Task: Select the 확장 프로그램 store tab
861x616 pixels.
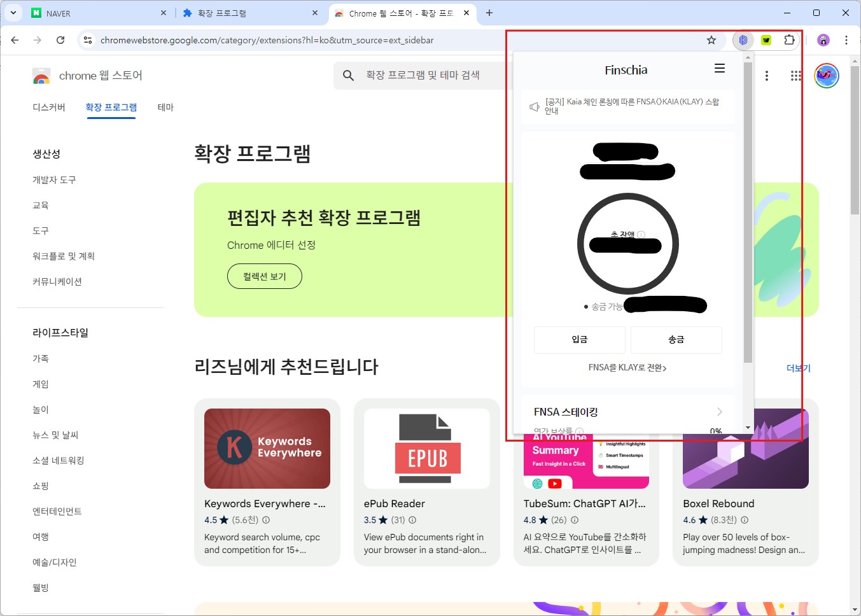Action: [x=111, y=107]
